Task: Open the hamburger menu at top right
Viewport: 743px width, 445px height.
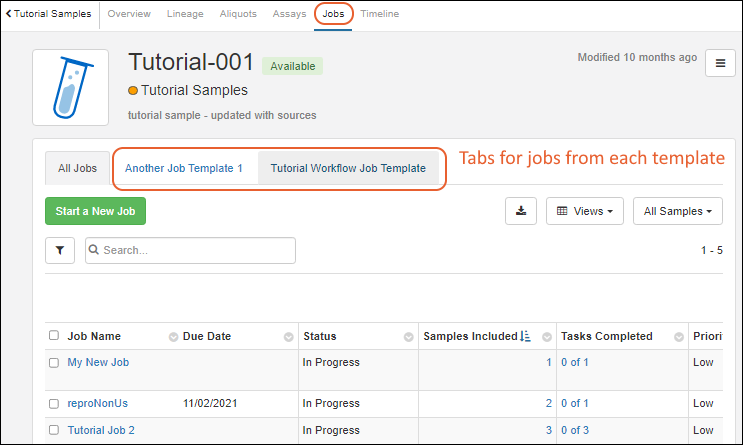Action: [x=720, y=63]
